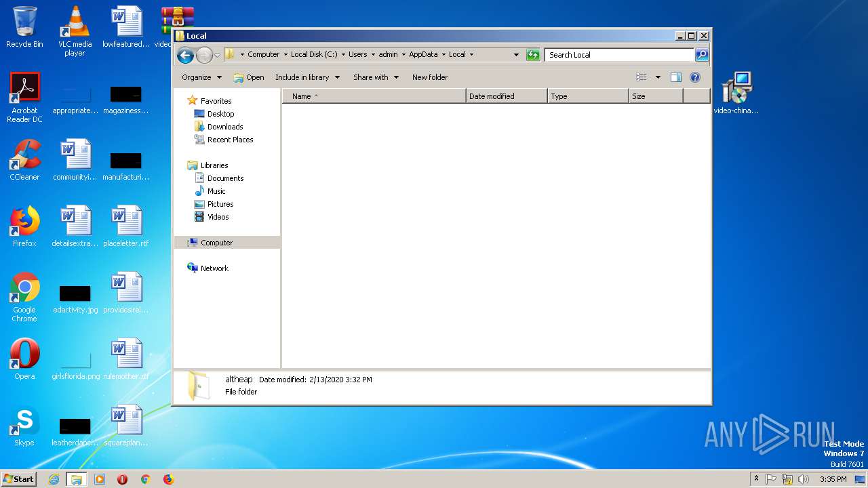Select the placeletter.rtf desktop file
This screenshot has height=488, width=868.
126,226
